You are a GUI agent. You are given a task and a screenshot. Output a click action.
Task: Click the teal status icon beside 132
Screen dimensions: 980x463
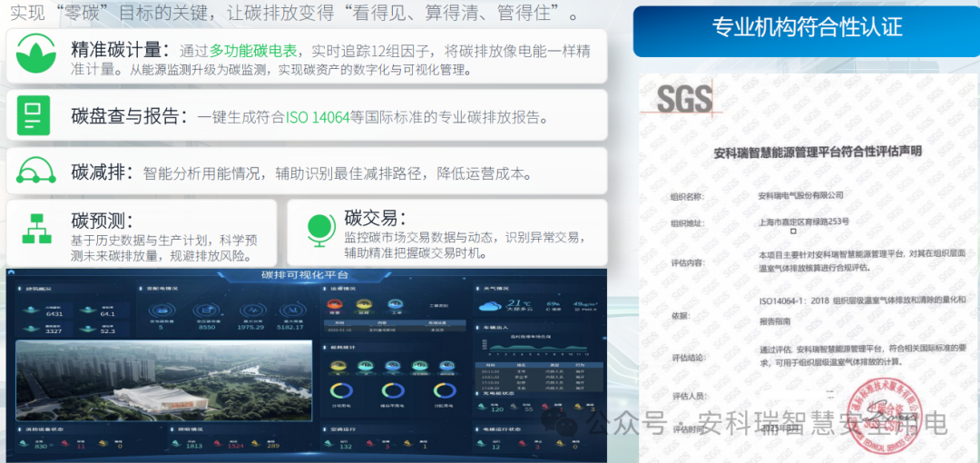point(328,442)
